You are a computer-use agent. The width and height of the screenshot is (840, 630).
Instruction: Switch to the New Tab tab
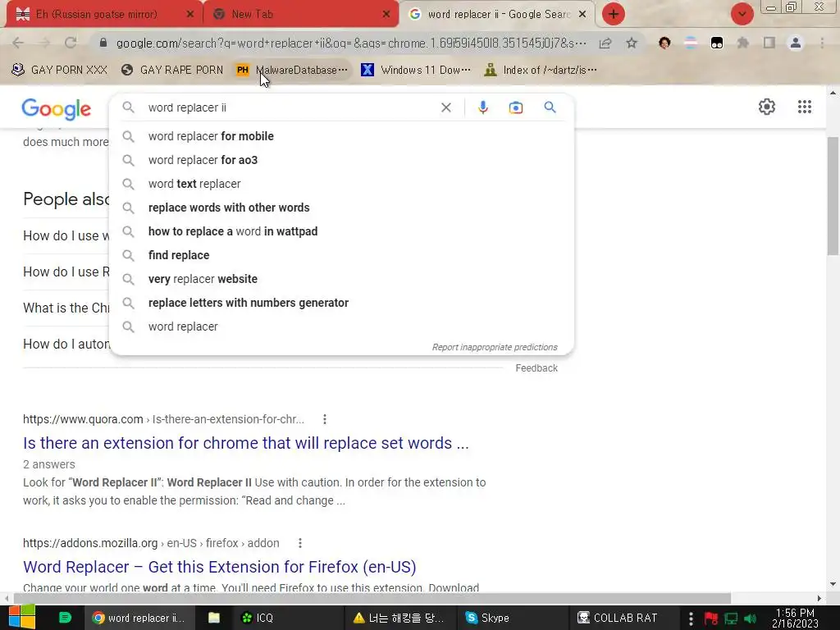coord(300,14)
